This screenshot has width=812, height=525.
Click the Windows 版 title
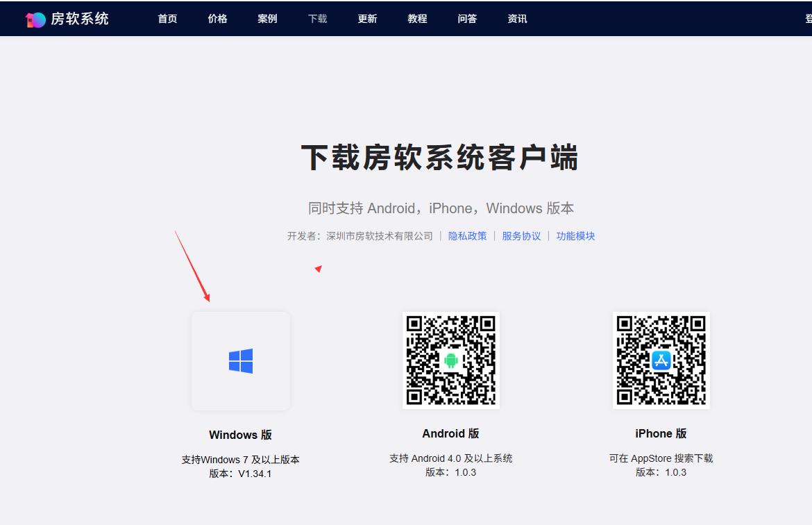point(240,435)
